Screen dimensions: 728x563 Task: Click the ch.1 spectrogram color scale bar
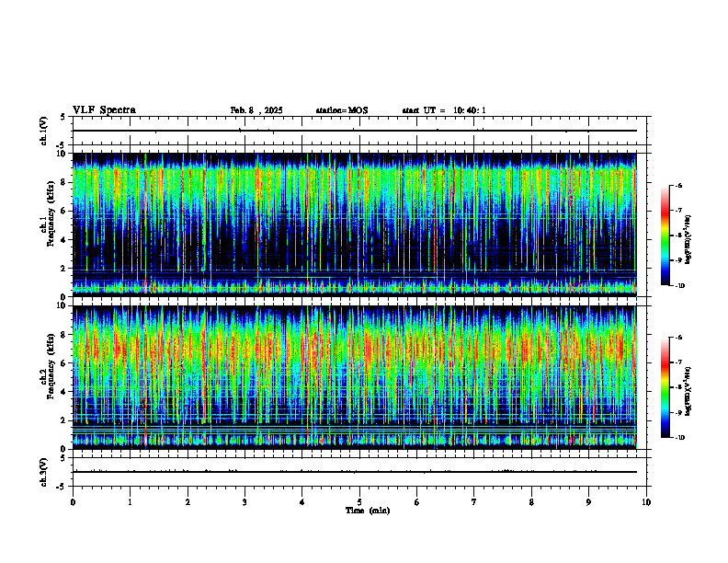click(665, 236)
